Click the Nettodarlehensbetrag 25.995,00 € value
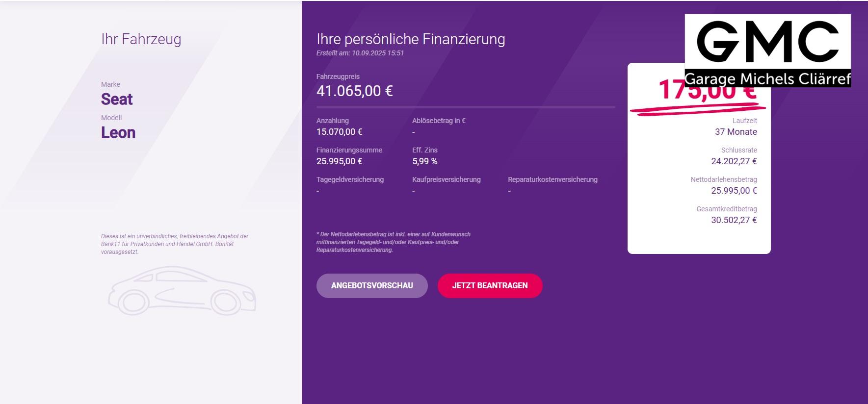This screenshot has height=404, width=868. [x=734, y=191]
